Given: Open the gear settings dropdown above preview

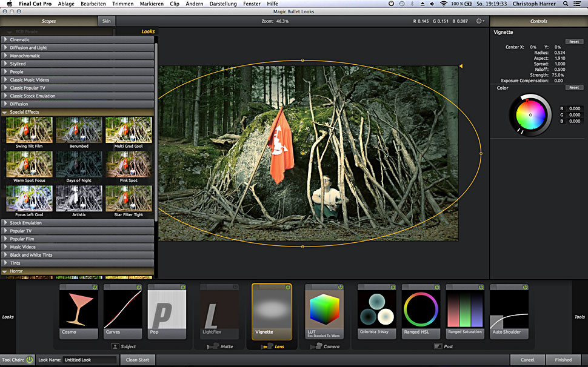Looking at the screenshot, I should (480, 21).
